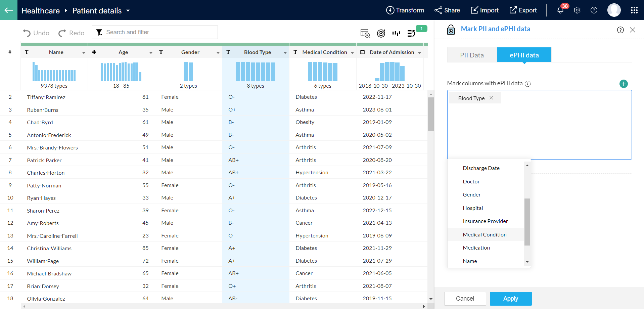Image resolution: width=644 pixels, height=309 pixels.
Task: Remove the Blood Type tag
Action: [491, 98]
